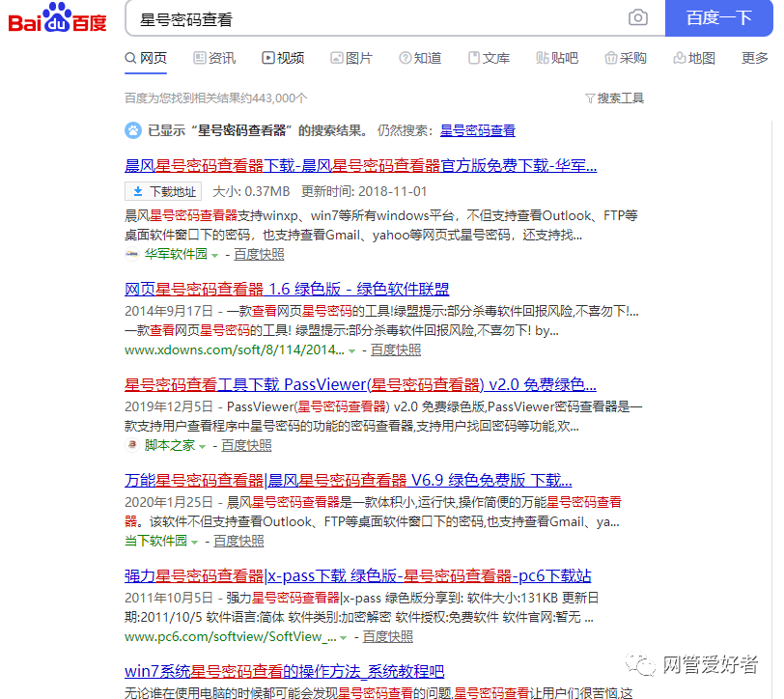The height and width of the screenshot is (699, 784).
Task: Select the 采购 tab
Action: (626, 58)
